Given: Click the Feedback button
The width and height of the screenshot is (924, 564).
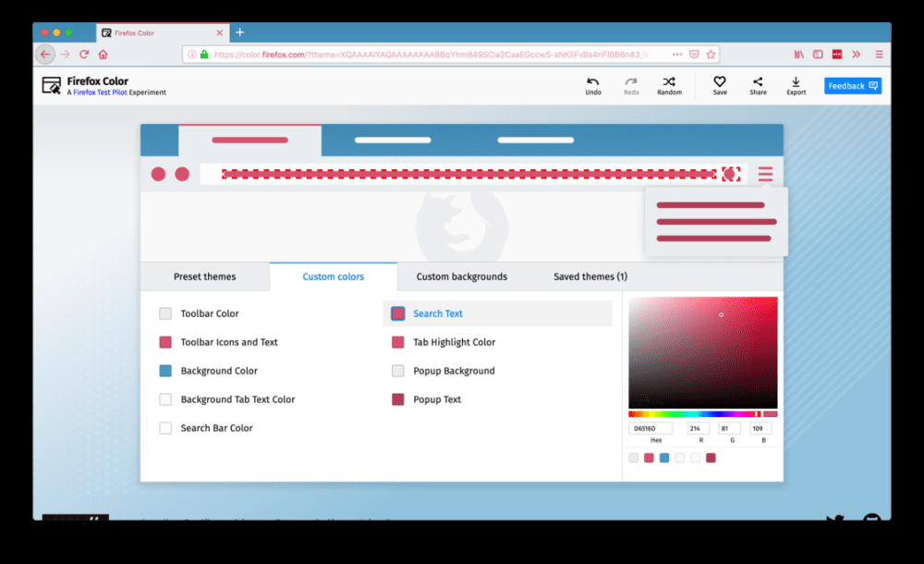Looking at the screenshot, I should click(853, 86).
